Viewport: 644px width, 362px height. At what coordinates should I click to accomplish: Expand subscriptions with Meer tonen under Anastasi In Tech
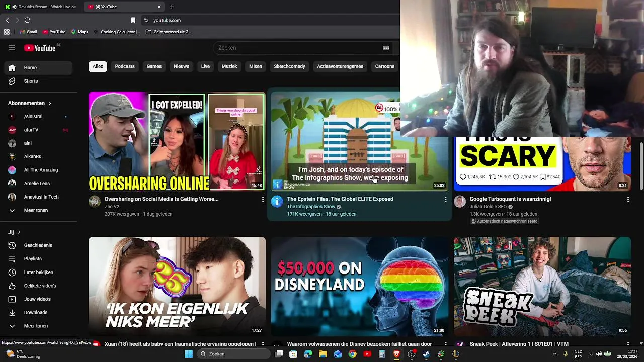coord(38,210)
